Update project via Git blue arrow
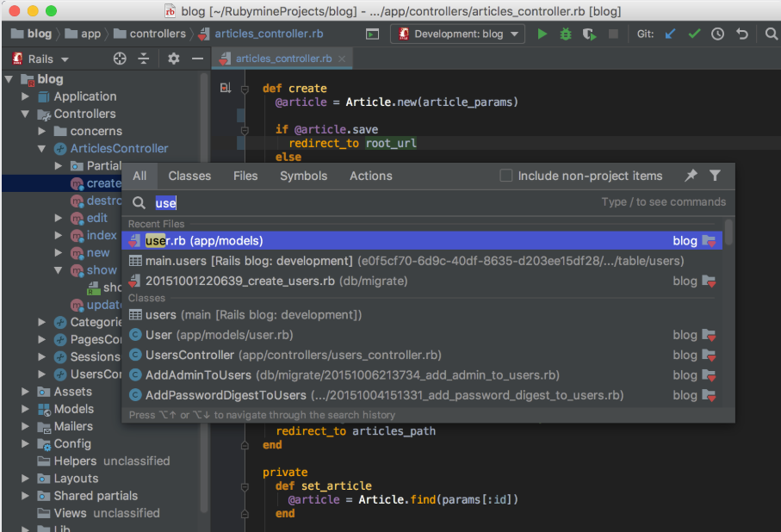The height and width of the screenshot is (532, 781). click(x=671, y=34)
